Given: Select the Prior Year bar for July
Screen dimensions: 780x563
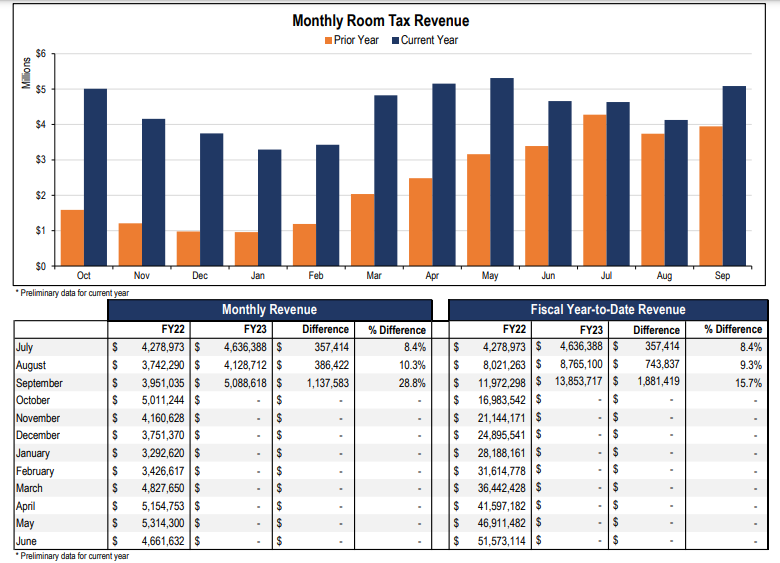Looking at the screenshot, I should point(594,190).
